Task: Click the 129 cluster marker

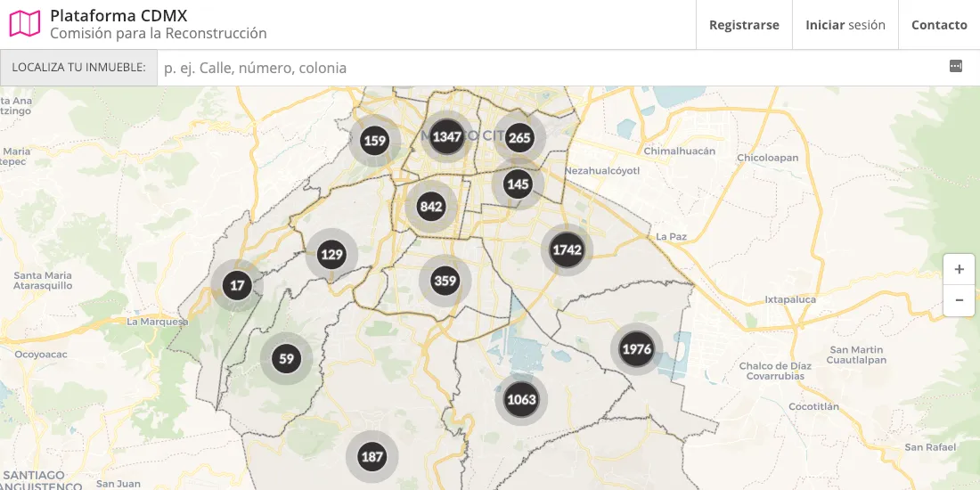Action: point(331,255)
